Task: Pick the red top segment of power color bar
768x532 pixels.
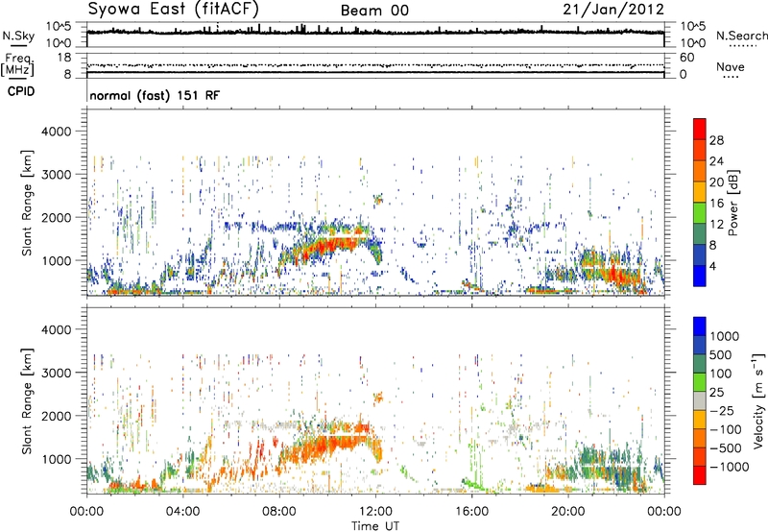Action: (700, 129)
